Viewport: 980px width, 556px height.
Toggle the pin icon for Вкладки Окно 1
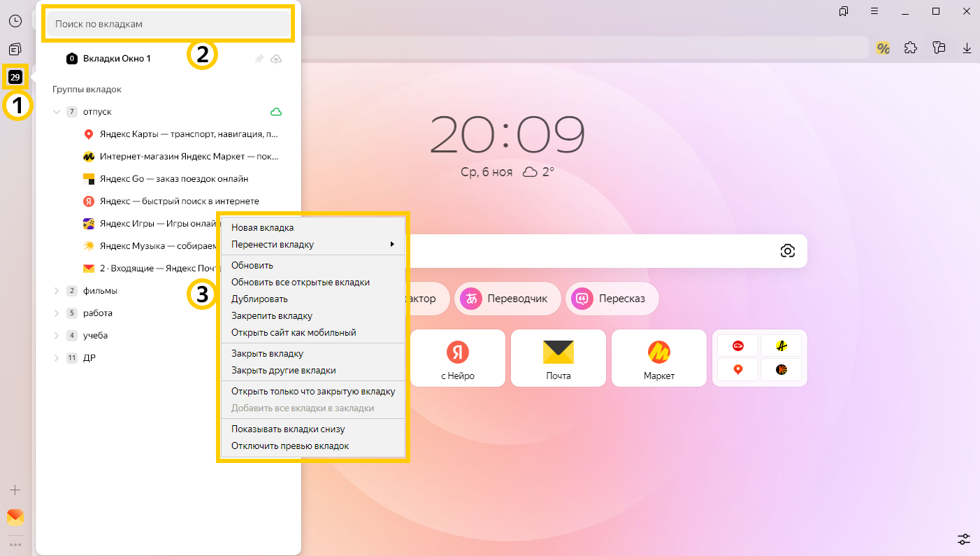259,59
